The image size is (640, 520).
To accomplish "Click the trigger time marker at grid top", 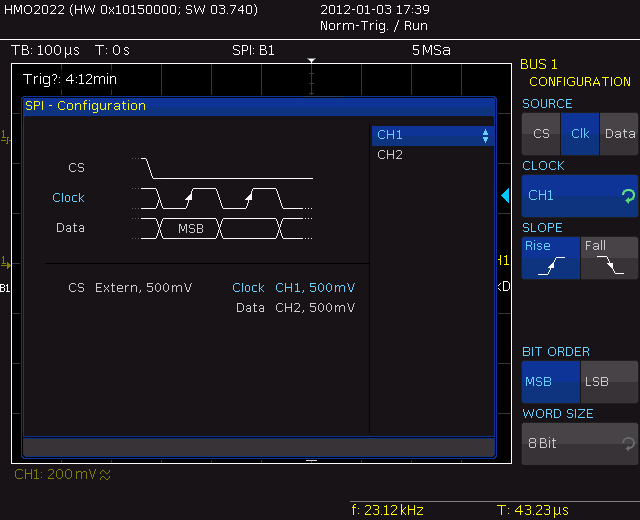I will coord(311,60).
